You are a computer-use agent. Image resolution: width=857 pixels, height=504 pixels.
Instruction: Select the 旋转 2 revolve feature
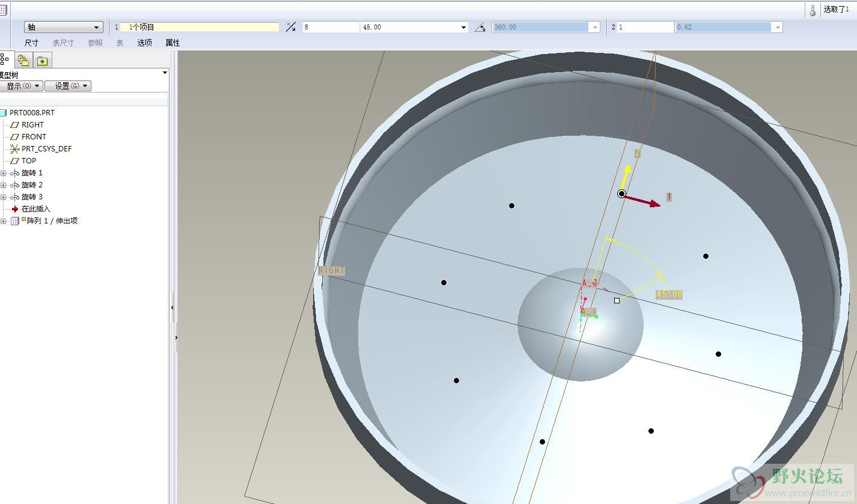point(32,184)
